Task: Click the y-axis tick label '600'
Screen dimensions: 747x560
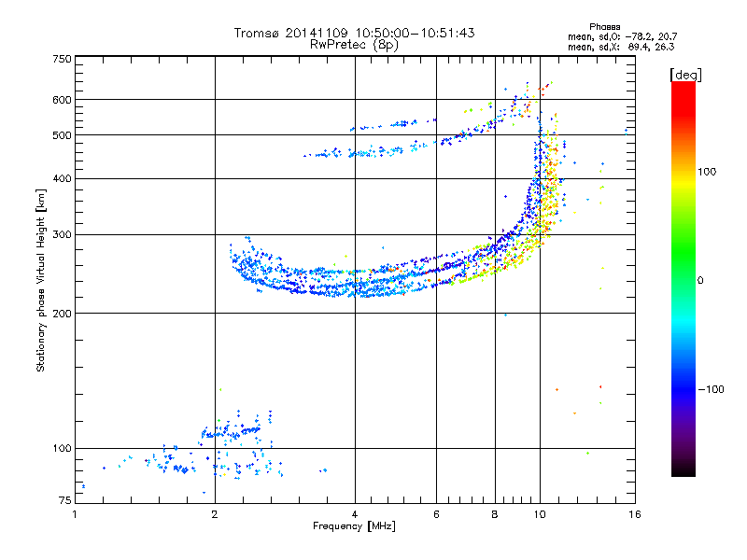Action: 62,100
